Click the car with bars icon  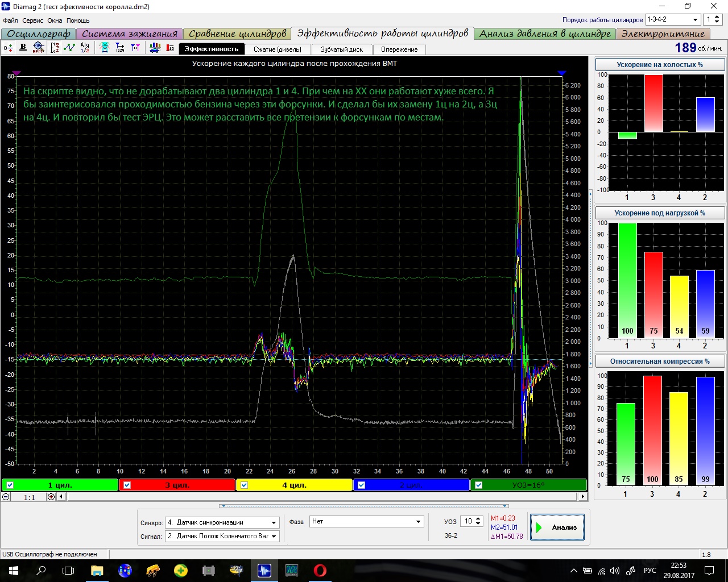click(x=155, y=48)
